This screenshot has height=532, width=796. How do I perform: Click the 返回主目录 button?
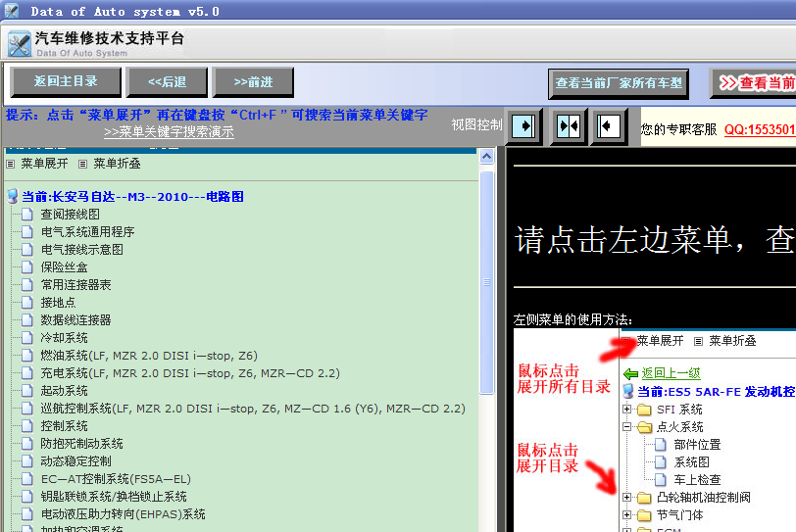click(x=66, y=81)
